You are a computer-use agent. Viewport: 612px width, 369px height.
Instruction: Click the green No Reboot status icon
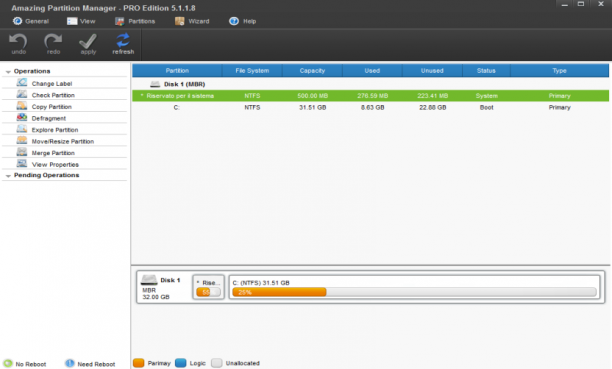(x=8, y=363)
